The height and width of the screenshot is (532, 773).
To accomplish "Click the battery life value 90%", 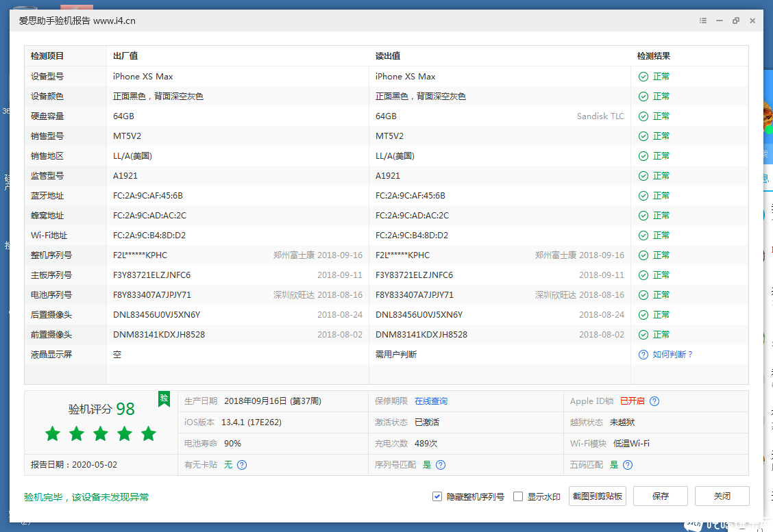I will point(233,444).
